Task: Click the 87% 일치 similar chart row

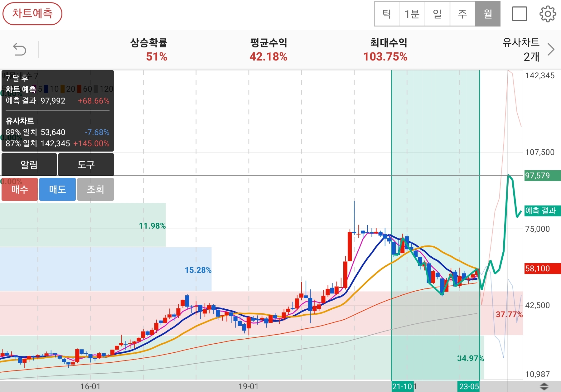Action: click(x=58, y=143)
